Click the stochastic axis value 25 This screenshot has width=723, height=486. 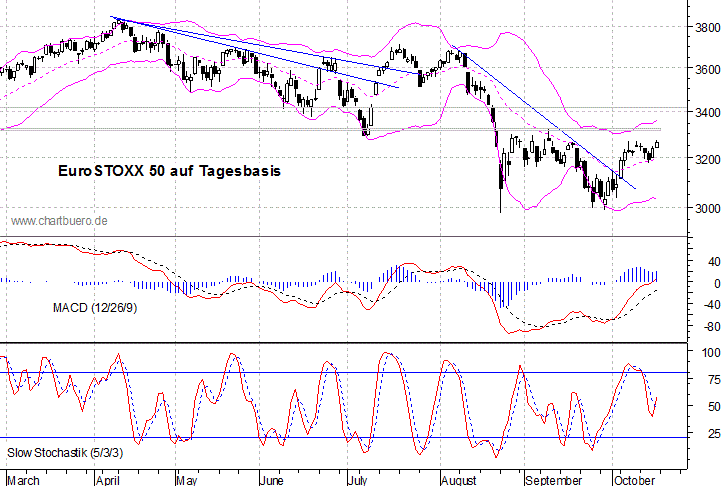(714, 434)
